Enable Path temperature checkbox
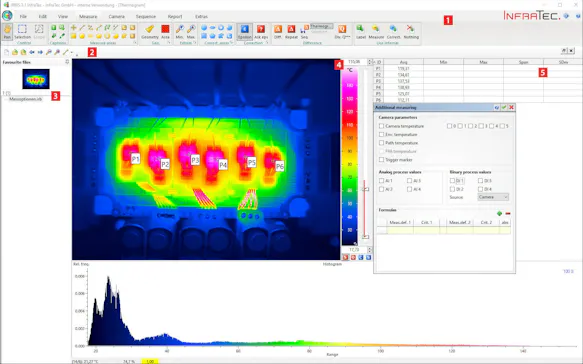Viewport: 583px width, 364px height. tap(381, 143)
